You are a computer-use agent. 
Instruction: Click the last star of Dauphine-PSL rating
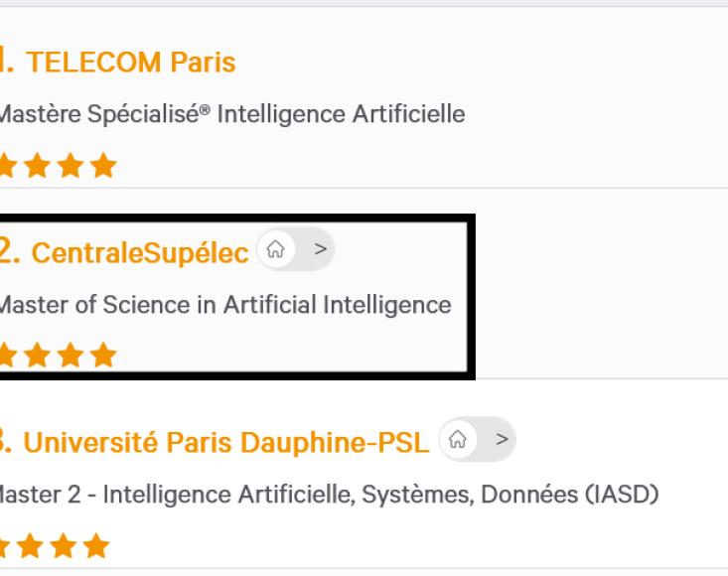coord(96,545)
